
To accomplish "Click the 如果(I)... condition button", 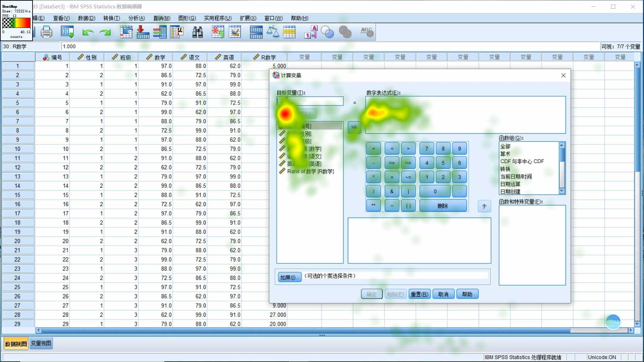I will click(289, 277).
